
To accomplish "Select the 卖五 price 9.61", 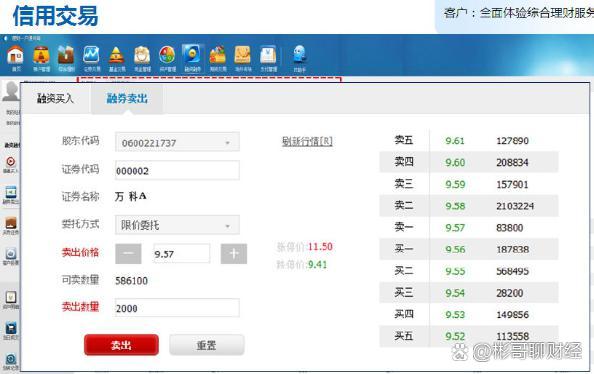I will tap(455, 141).
